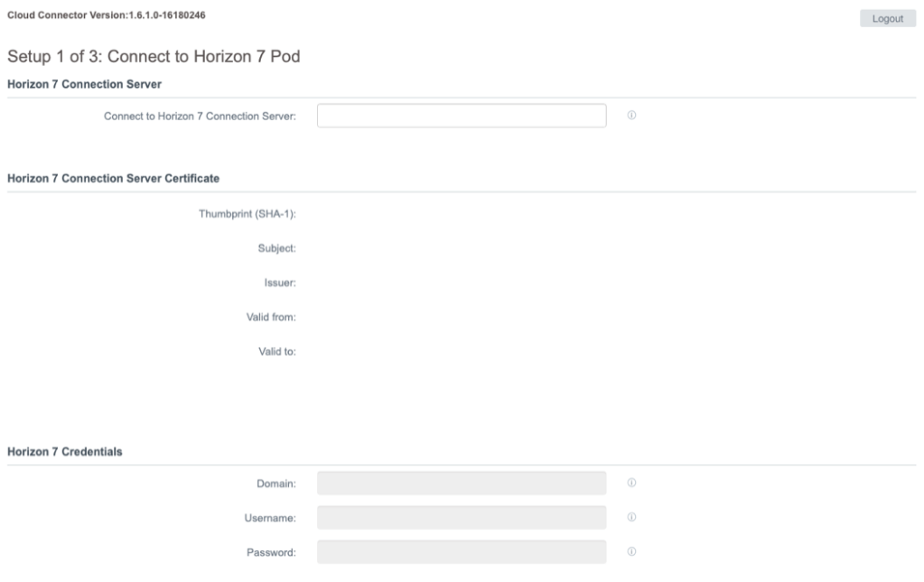This screenshot has height=582, width=924.
Task: Select the Username text field
Action: click(x=461, y=518)
